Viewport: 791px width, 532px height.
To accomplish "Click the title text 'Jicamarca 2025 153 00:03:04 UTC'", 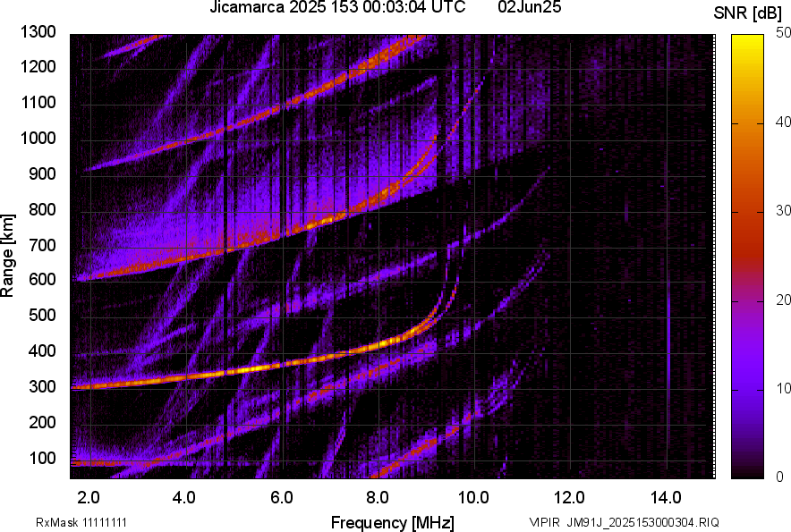I will click(x=337, y=7).
